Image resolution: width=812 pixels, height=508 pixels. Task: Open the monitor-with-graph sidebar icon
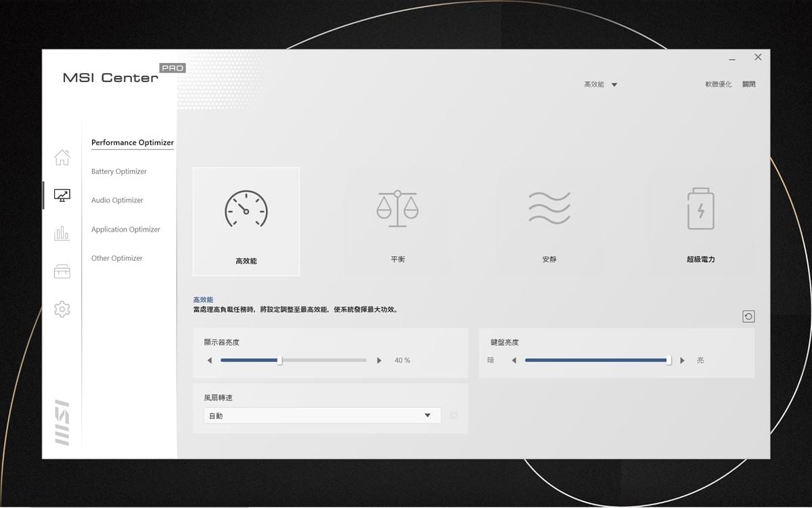point(62,196)
